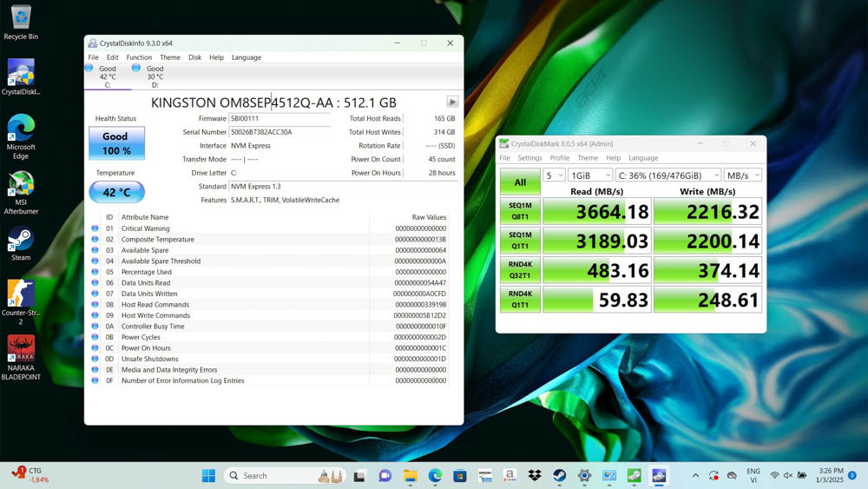The width and height of the screenshot is (868, 489).
Task: Open Settings gear from taskbar
Action: tap(584, 475)
